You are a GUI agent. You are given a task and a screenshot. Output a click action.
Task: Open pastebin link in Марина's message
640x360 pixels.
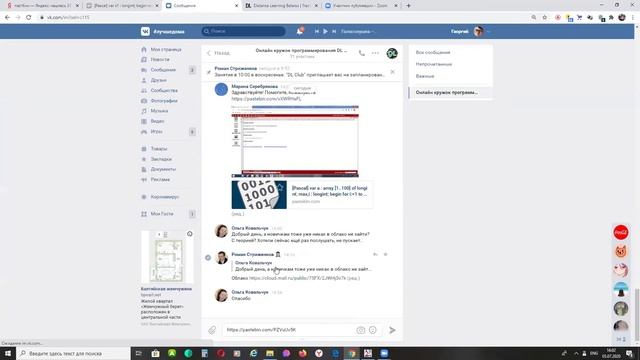pos(266,99)
